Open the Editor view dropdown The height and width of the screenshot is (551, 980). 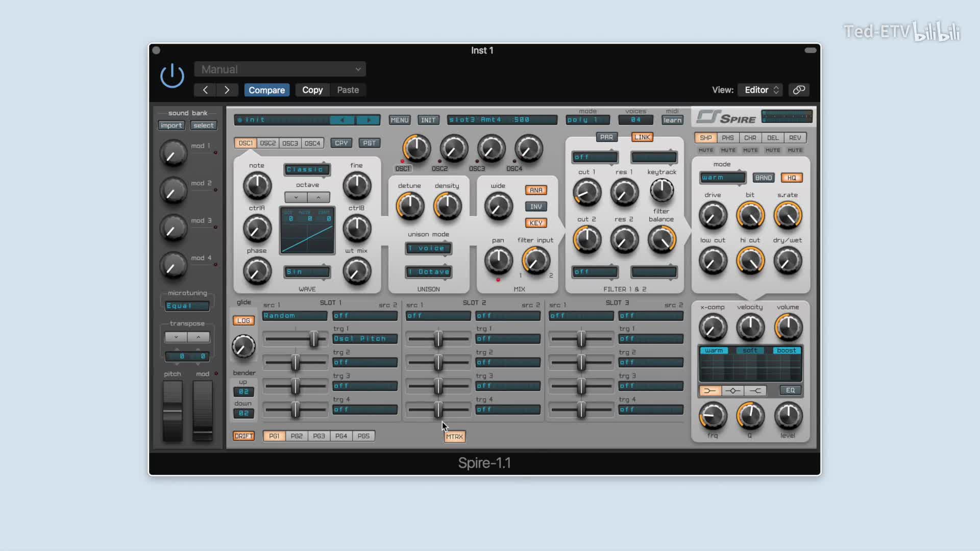click(761, 90)
